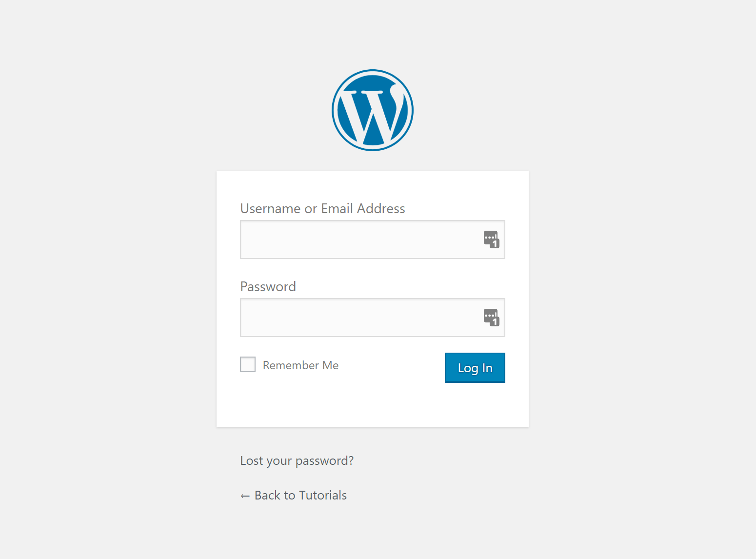Check the box next to Remember Me label
Viewport: 756px width, 559px height.
(x=247, y=364)
